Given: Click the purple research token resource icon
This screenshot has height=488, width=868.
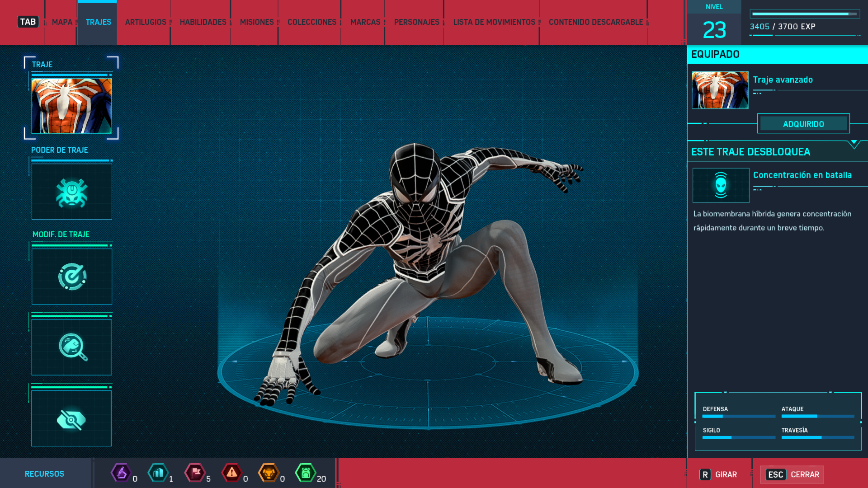Looking at the screenshot, I should click(x=121, y=473).
